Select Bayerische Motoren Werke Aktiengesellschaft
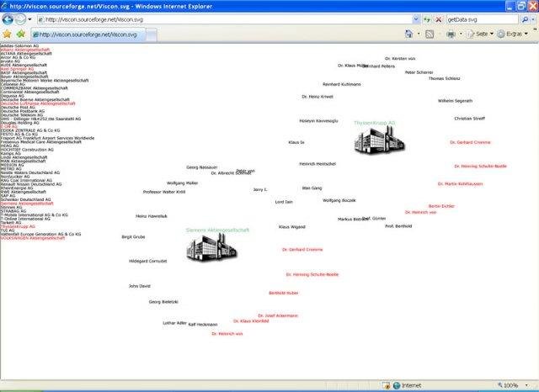The width and height of the screenshot is (539, 392). point(45,80)
